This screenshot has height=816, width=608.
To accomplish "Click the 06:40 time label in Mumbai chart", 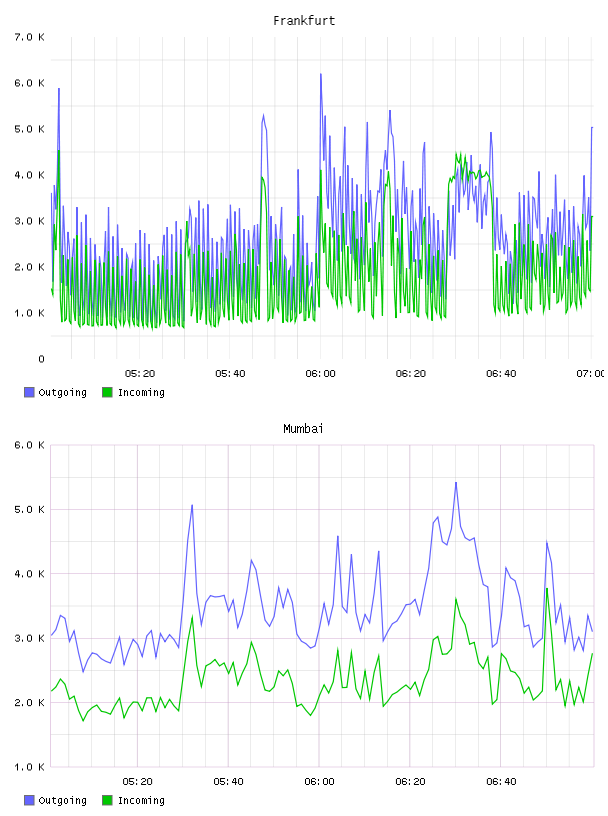I will [501, 782].
